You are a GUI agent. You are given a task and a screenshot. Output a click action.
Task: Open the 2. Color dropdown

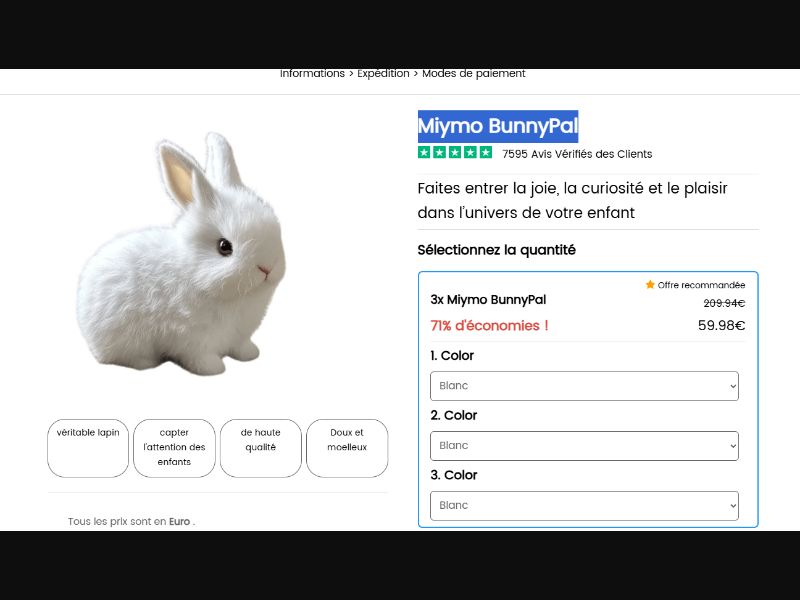point(584,445)
